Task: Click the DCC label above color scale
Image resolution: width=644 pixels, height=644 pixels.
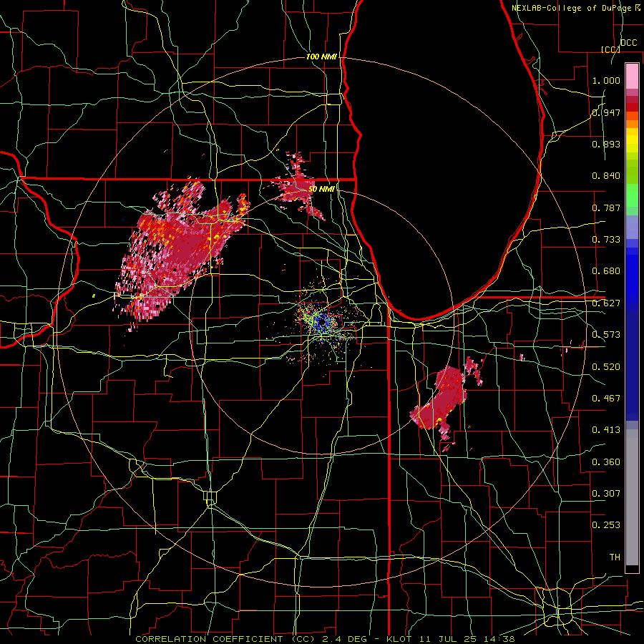Action: 628,43
